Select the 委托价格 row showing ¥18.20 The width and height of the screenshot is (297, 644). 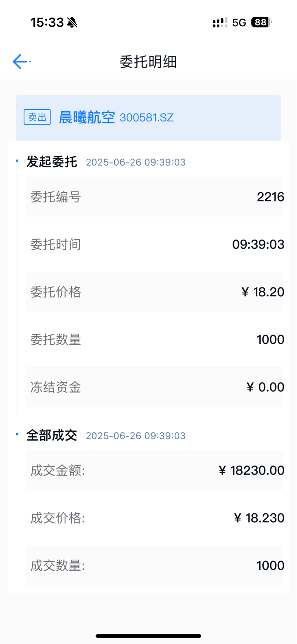pos(155,292)
